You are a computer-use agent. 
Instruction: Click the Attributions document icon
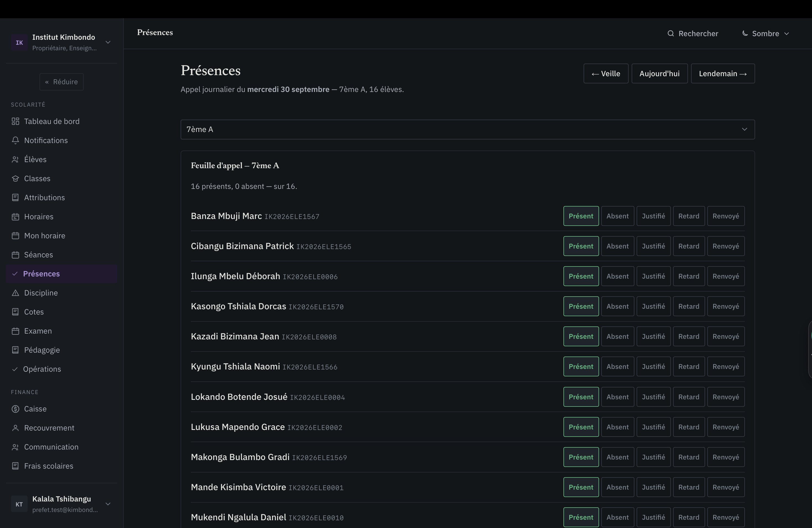point(15,197)
